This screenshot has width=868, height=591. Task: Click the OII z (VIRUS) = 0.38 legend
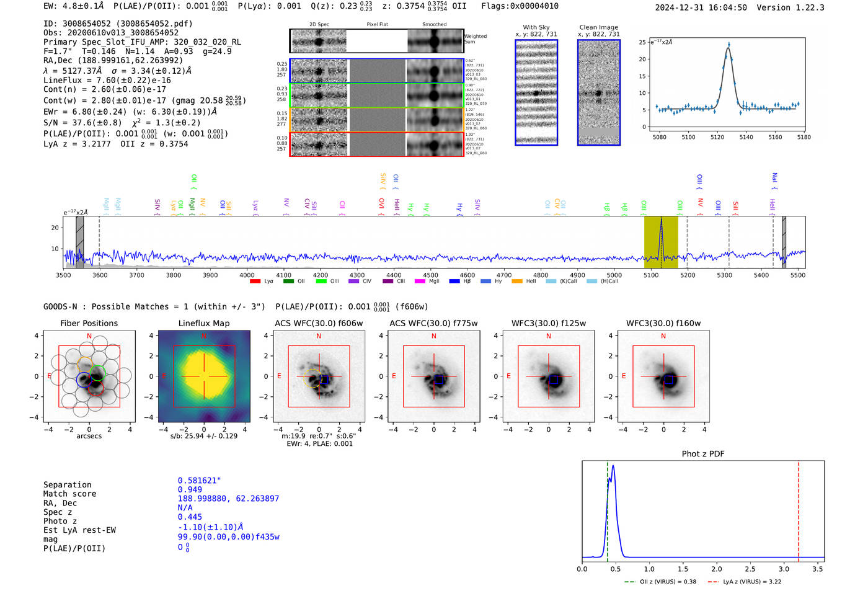tap(660, 582)
